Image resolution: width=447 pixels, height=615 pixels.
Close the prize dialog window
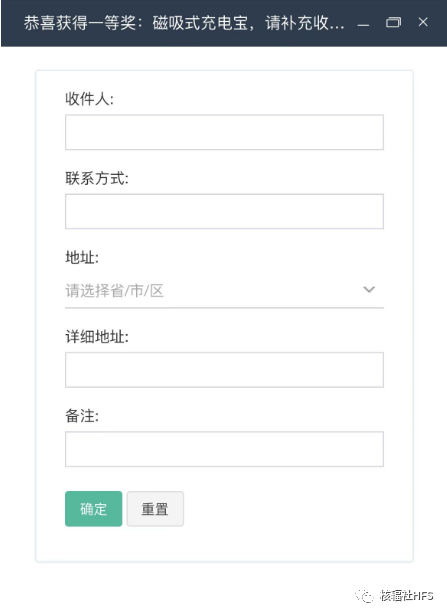pos(423,22)
